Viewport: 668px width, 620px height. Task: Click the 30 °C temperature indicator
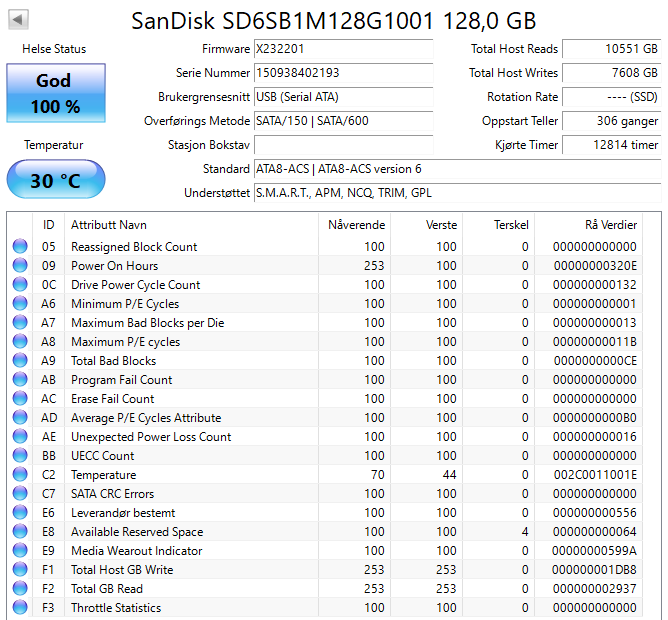pyautogui.click(x=55, y=181)
